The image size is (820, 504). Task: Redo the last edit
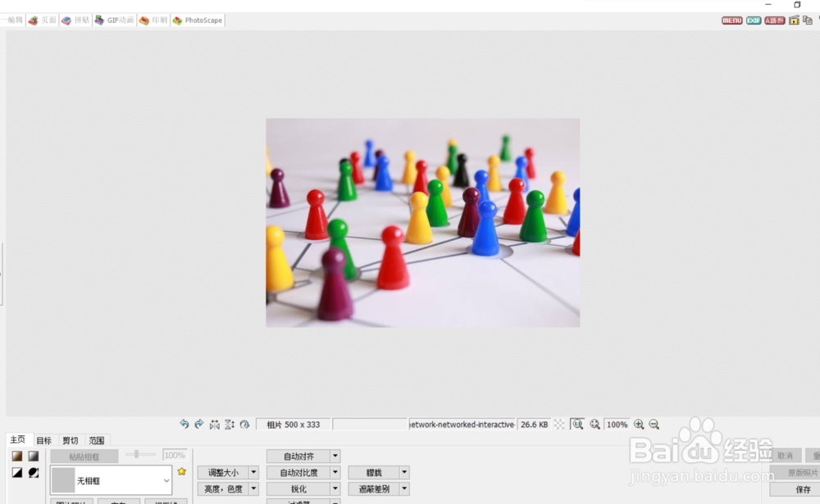pyautogui.click(x=198, y=424)
